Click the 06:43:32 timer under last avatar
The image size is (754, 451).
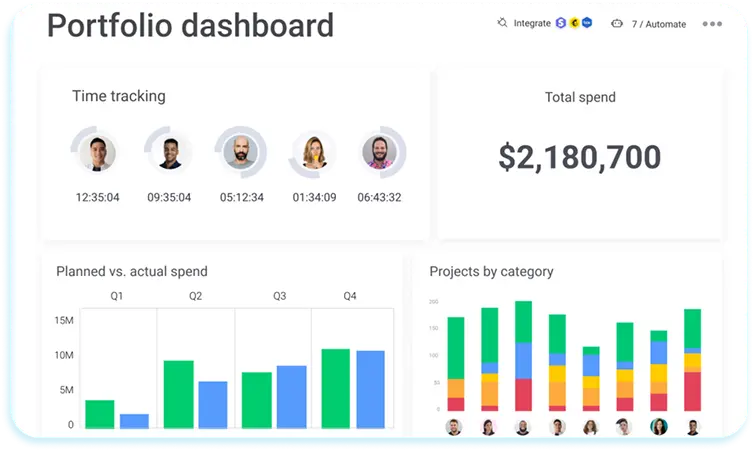(379, 197)
